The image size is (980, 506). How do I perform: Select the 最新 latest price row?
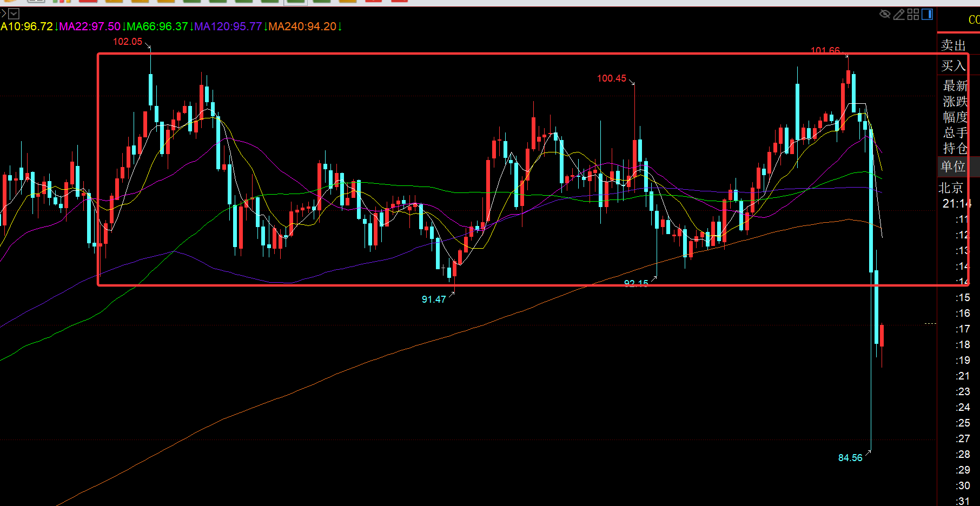tap(956, 86)
